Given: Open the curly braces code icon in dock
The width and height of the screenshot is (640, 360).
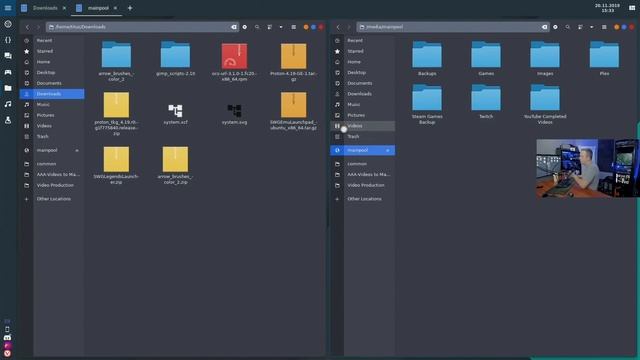Looking at the screenshot, I should [x=8, y=40].
